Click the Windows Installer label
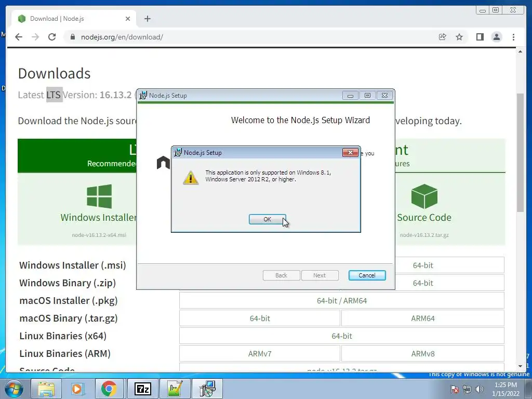 click(x=98, y=218)
